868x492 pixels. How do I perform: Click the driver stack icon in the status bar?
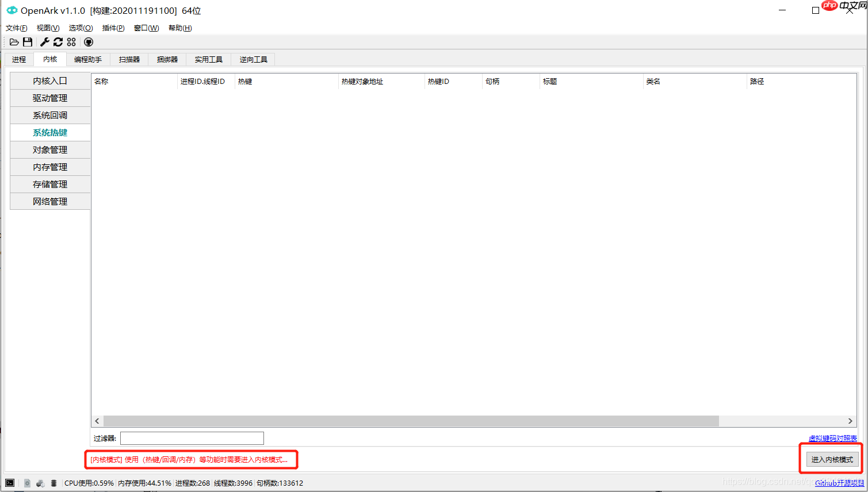[53, 483]
